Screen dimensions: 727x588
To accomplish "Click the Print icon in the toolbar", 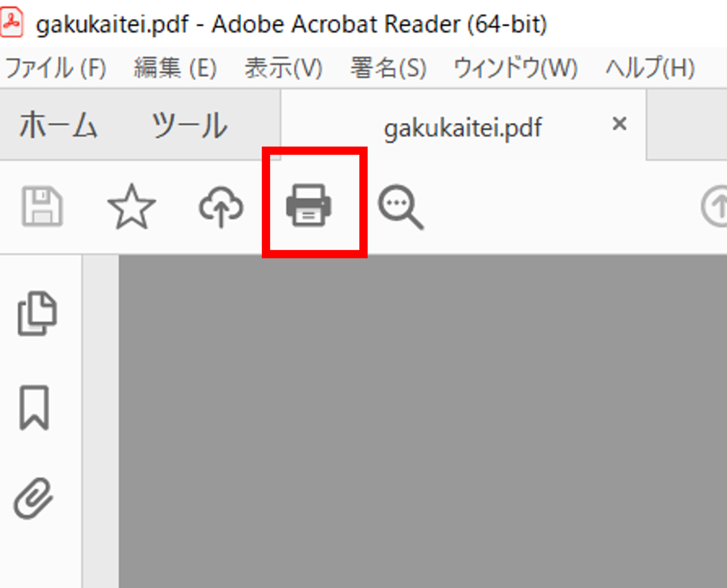I will (x=309, y=206).
